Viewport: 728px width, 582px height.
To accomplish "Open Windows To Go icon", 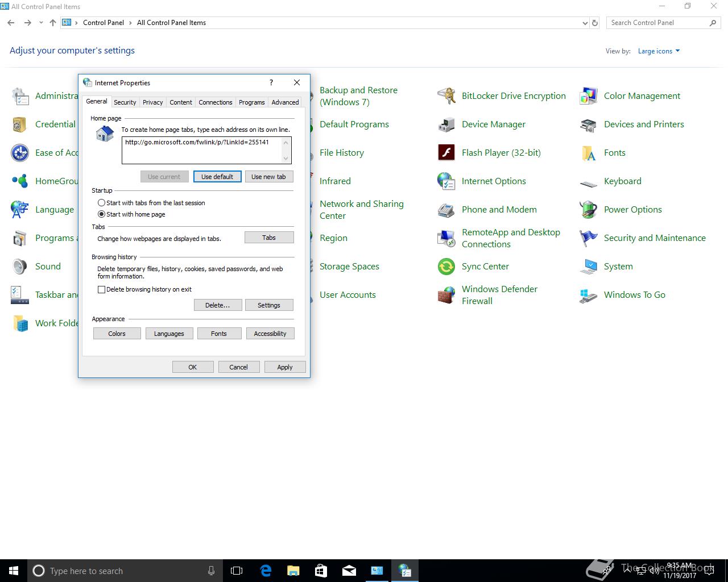I will coord(589,295).
